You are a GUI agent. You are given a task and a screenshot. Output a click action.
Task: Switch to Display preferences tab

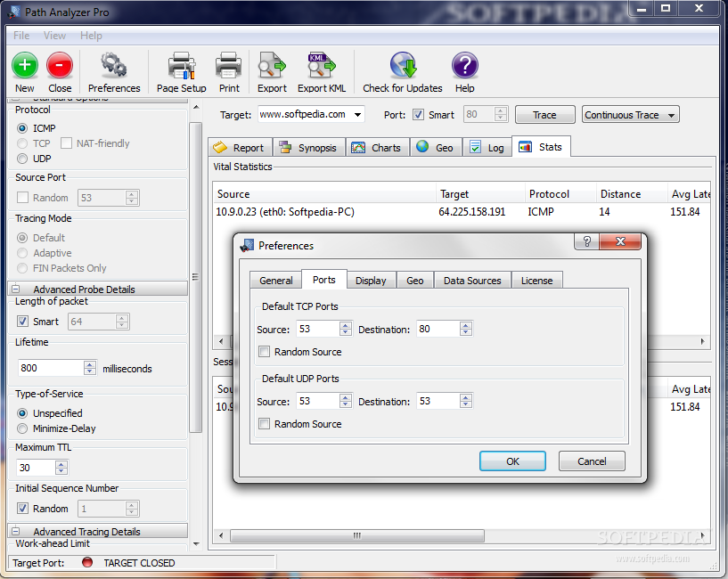(371, 281)
